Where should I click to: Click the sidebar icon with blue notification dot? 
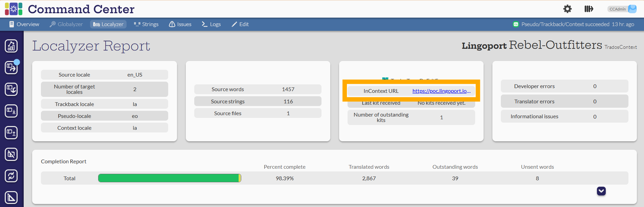coord(11,68)
